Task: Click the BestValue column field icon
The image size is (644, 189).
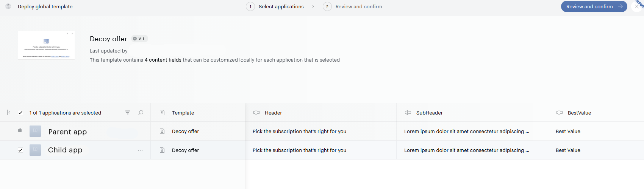Action: coord(560,113)
